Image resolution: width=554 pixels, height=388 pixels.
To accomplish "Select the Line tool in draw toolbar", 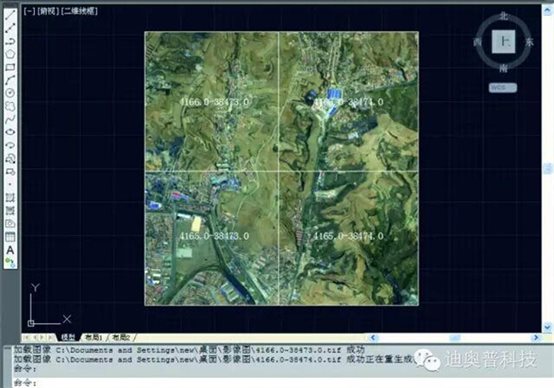I will pyautogui.click(x=10, y=15).
